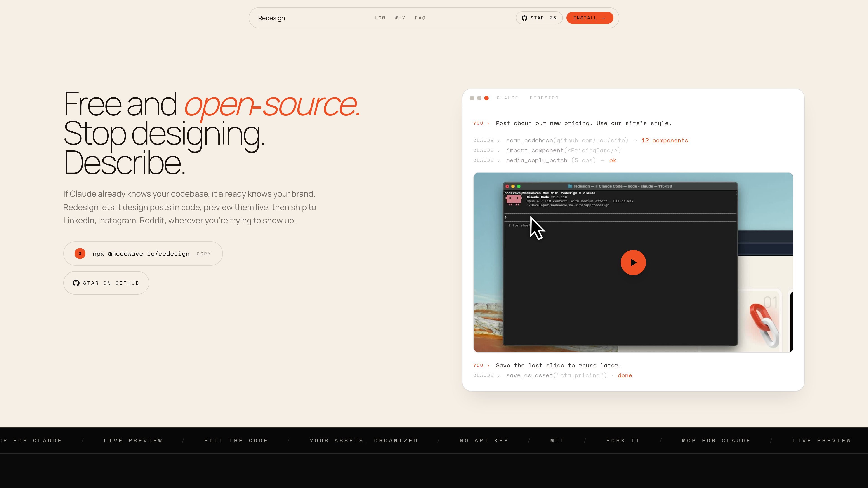Click the 'Describe.' headline line
The image size is (868, 488).
tap(124, 163)
